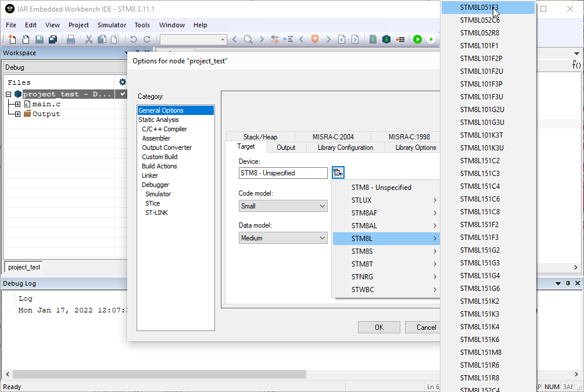
Task: Click the Toggle Breakpoint icon
Action: [x=400, y=39]
